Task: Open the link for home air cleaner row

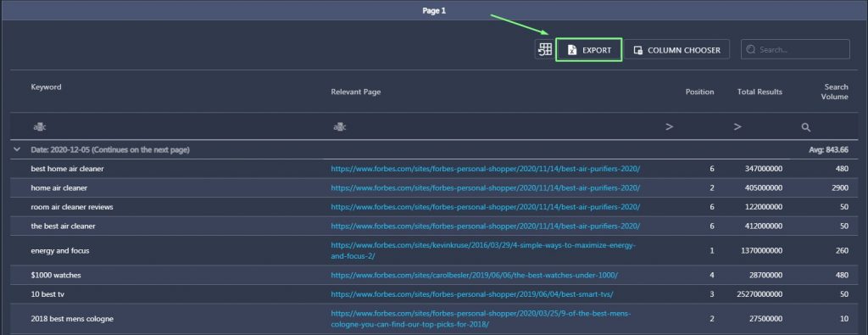Action: (486, 187)
